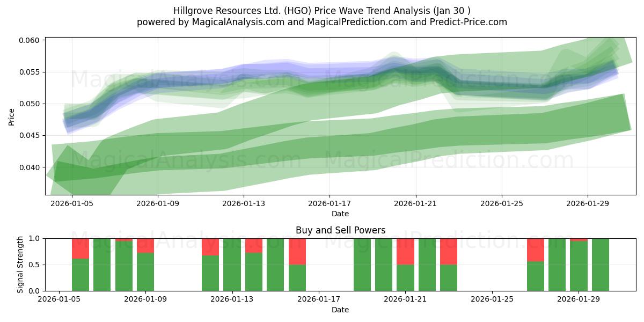The width and height of the screenshot is (644, 322).
Task: Click the 2026-01-29 tick under the bar chart
Action: (579, 299)
